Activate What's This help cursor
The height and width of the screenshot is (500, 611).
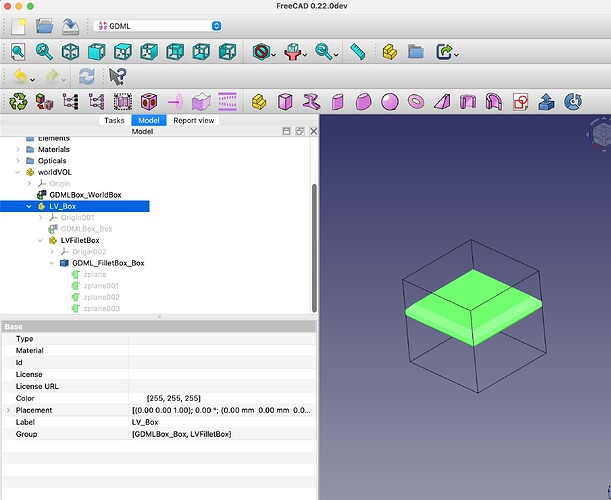click(117, 76)
